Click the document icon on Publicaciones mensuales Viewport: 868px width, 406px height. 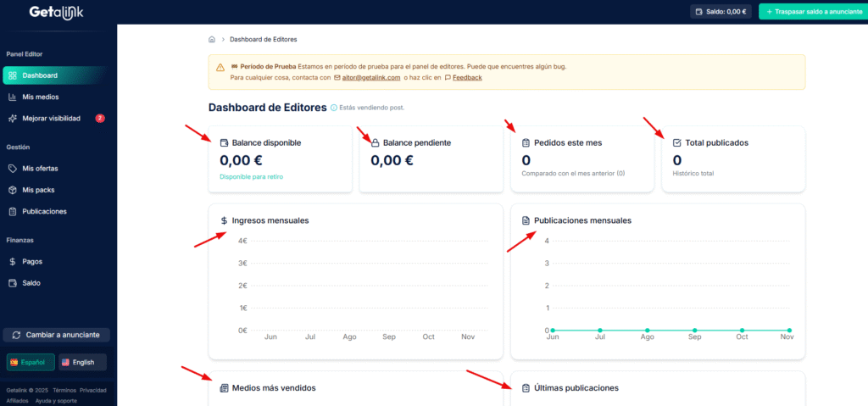point(526,220)
